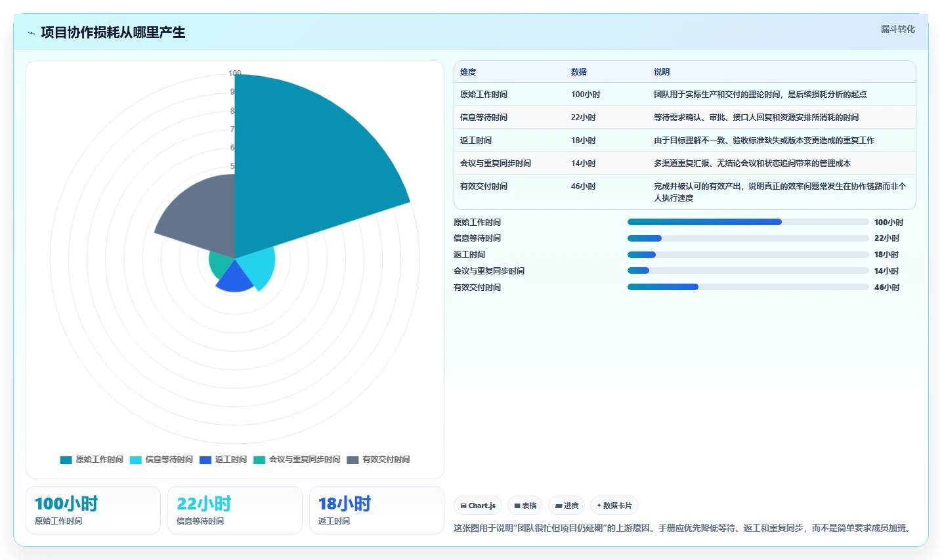Image resolution: width=942 pixels, height=560 pixels.
Task: Select the blue 返工时间 chart segment
Action: 235,279
